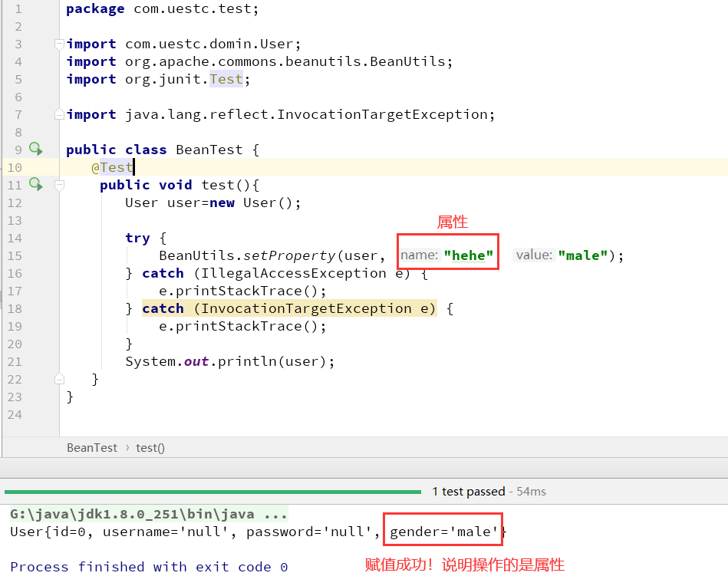The width and height of the screenshot is (728, 586).
Task: Click the value: parameter hint
Action: point(534,255)
